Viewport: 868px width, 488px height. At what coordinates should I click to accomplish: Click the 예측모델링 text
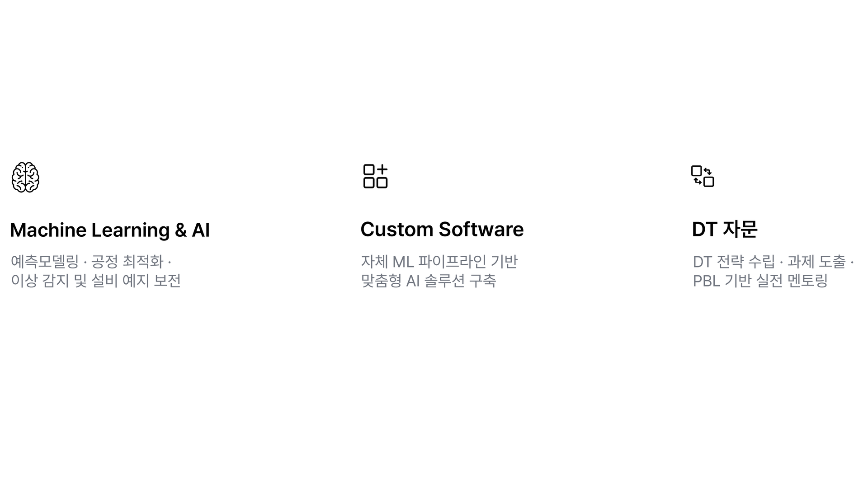coord(45,261)
